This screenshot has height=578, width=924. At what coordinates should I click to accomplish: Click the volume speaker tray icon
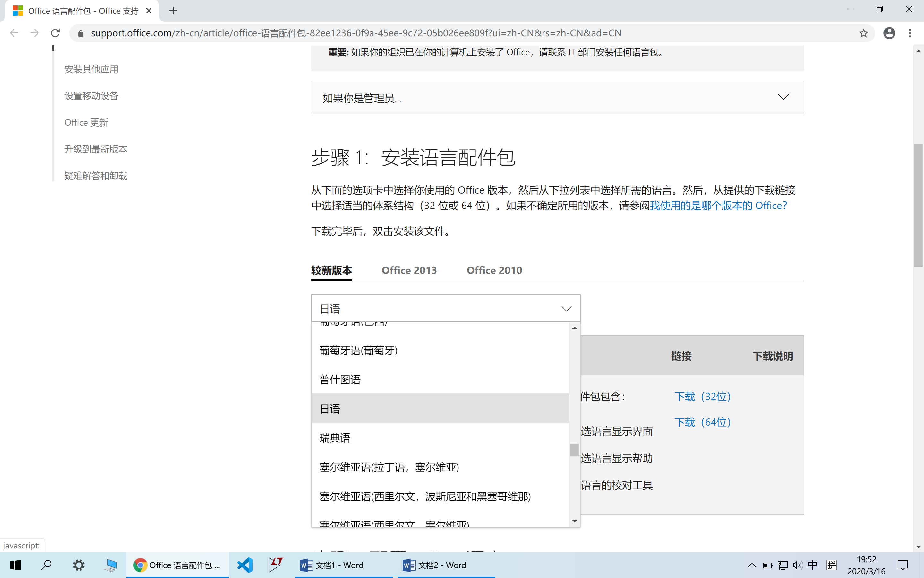[x=798, y=565]
